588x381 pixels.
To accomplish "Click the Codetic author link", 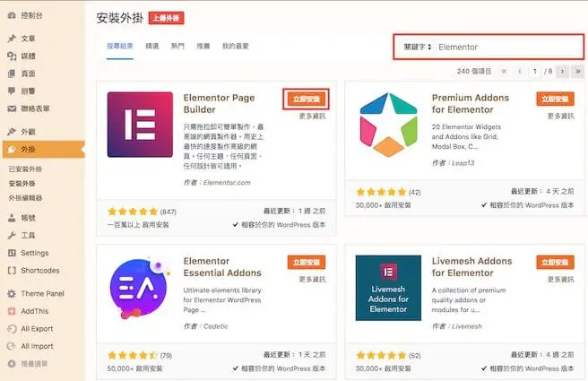I will click(x=215, y=326).
